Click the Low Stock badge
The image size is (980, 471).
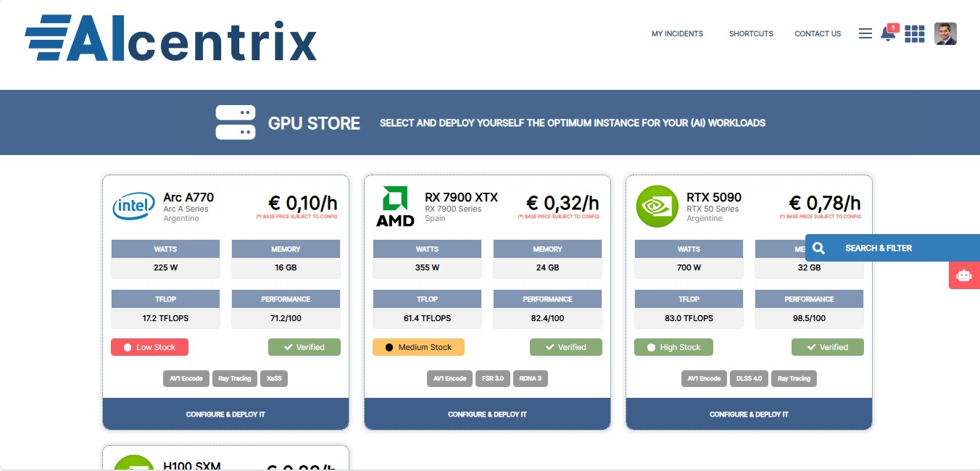click(x=149, y=347)
